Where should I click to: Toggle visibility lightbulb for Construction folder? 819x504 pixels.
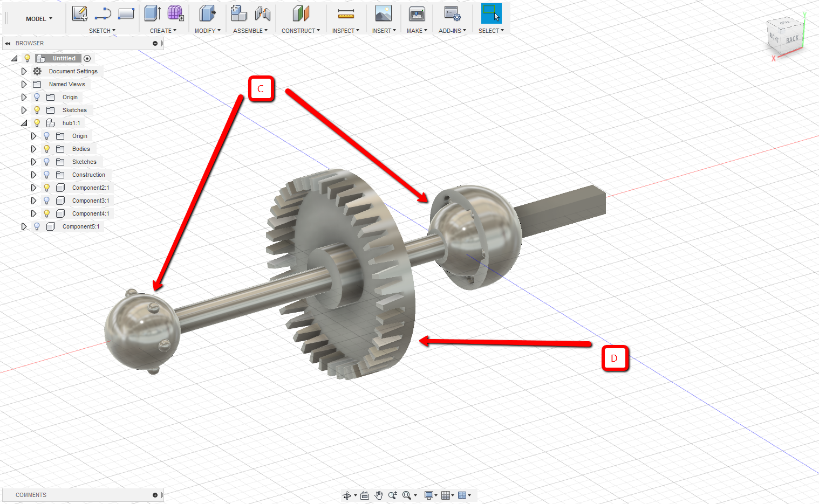[x=46, y=175]
